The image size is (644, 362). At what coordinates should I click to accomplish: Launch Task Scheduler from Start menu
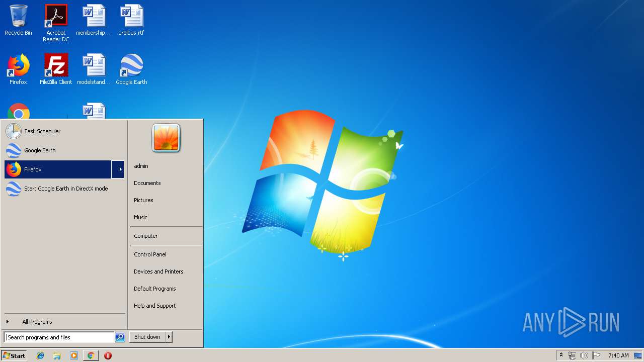64,131
